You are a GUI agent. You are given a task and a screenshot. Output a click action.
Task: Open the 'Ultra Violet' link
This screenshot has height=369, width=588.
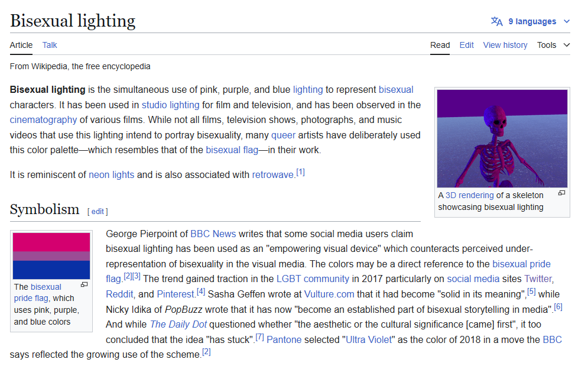[369, 340]
